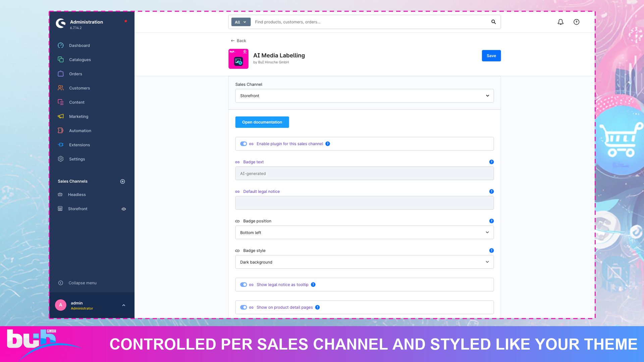Collapse the sidebar menu
Screen dimensions: 644x362
coord(77,283)
